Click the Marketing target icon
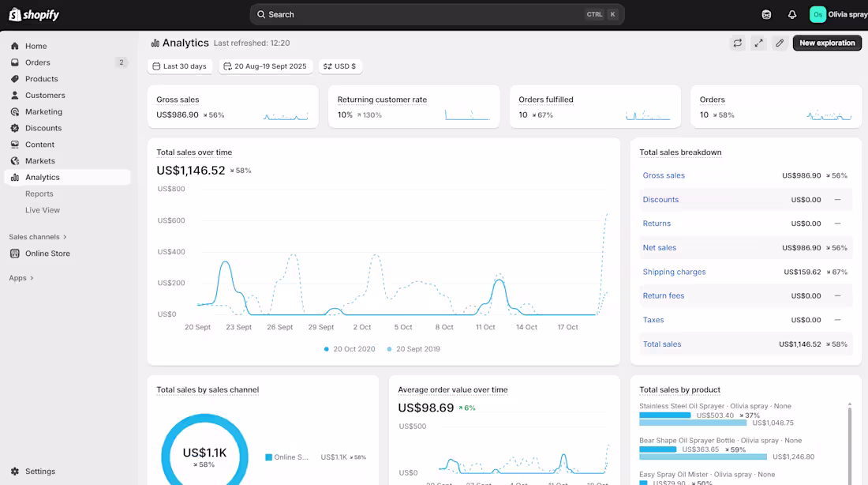This screenshot has height=485, width=868. (15, 111)
